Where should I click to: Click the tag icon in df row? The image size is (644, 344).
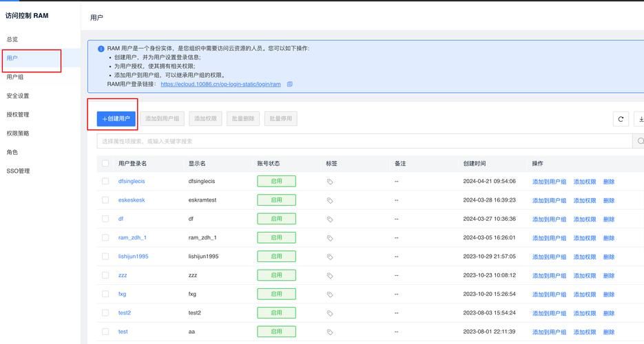pyautogui.click(x=330, y=219)
